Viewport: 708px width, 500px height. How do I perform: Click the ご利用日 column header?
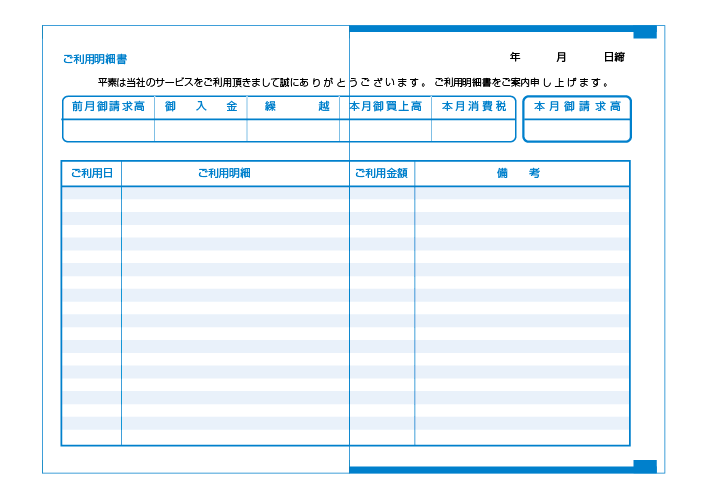click(x=91, y=173)
